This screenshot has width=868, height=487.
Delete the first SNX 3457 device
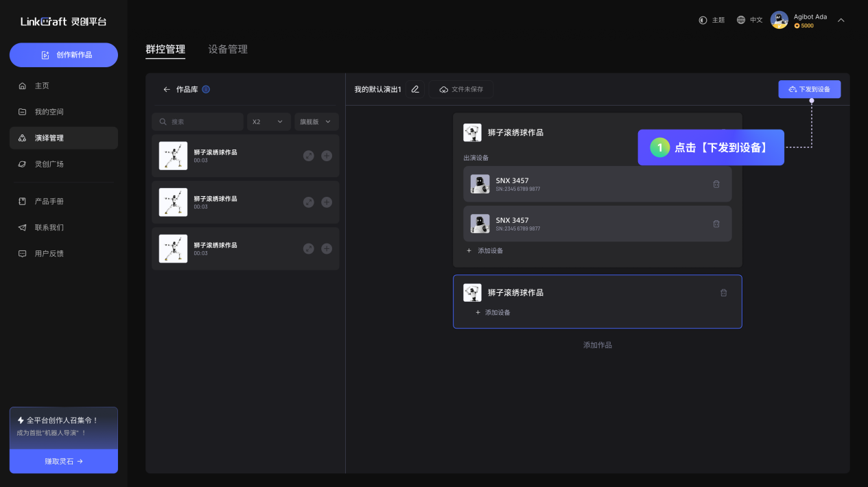click(716, 184)
